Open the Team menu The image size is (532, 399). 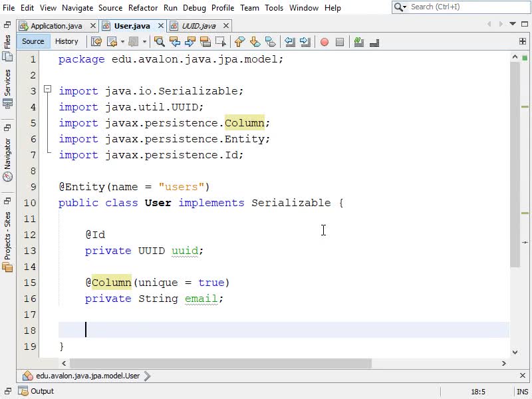249,8
